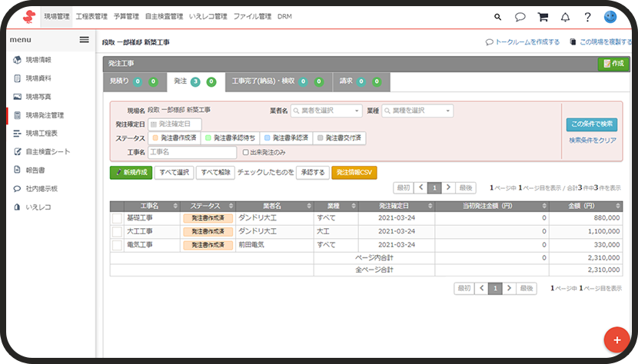Go to next page in top pager
Screen dimensions: 638x364
coord(448,187)
